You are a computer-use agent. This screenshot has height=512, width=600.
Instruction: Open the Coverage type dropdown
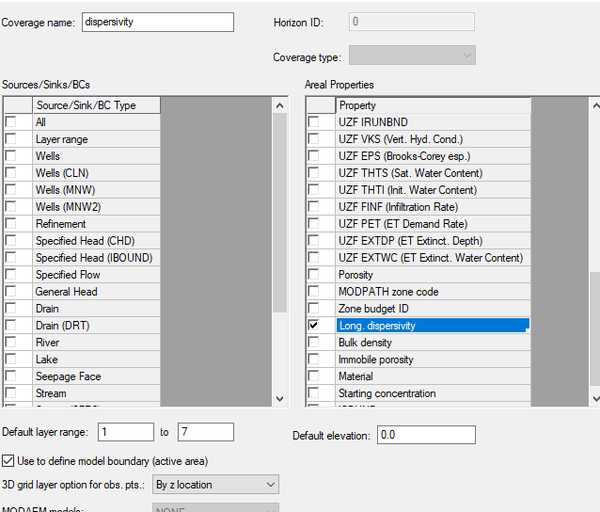[411, 56]
